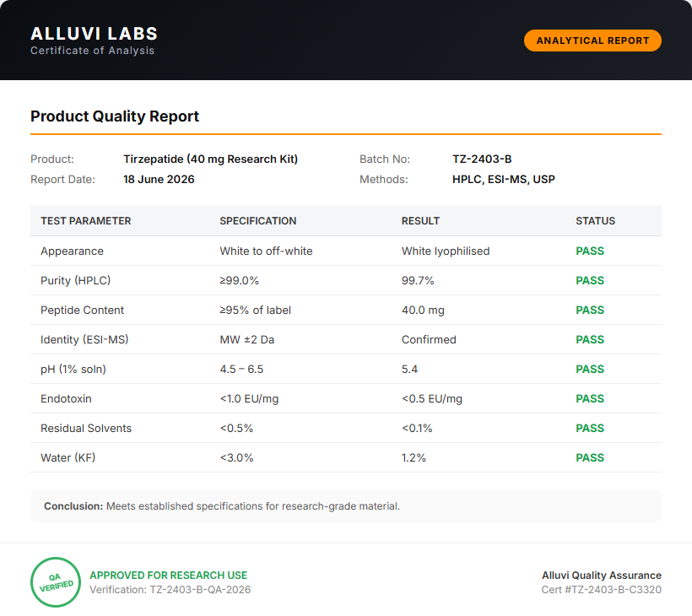The height and width of the screenshot is (616, 692).
Task: Click the Analytical Report orange badge
Action: [592, 41]
